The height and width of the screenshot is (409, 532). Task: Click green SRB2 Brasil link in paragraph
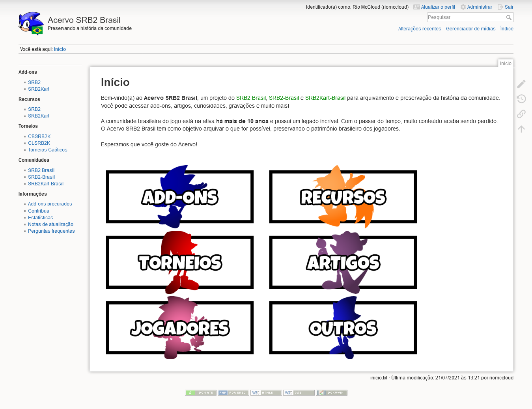[251, 98]
